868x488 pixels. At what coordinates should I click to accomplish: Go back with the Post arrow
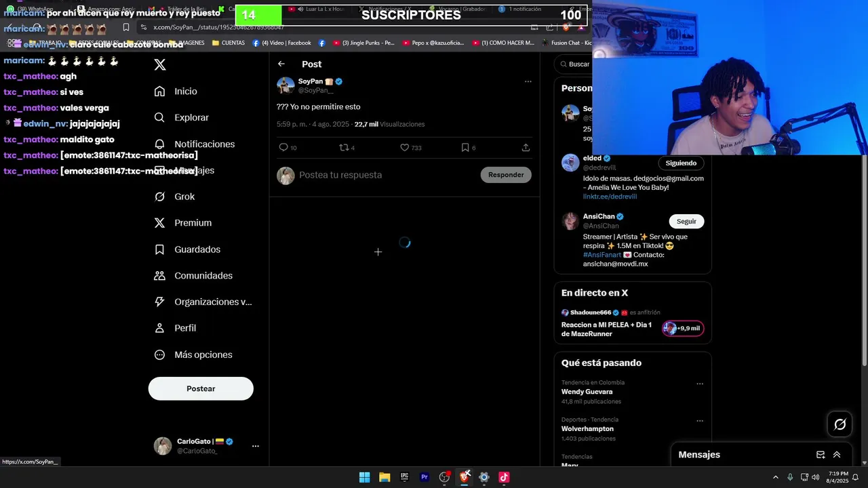[x=281, y=64]
